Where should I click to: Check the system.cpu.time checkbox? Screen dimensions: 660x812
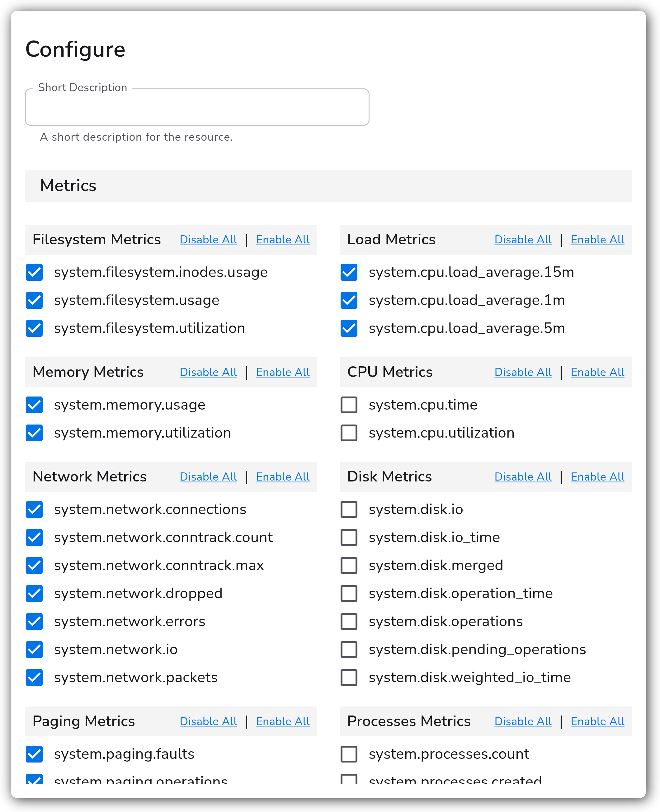coord(349,405)
